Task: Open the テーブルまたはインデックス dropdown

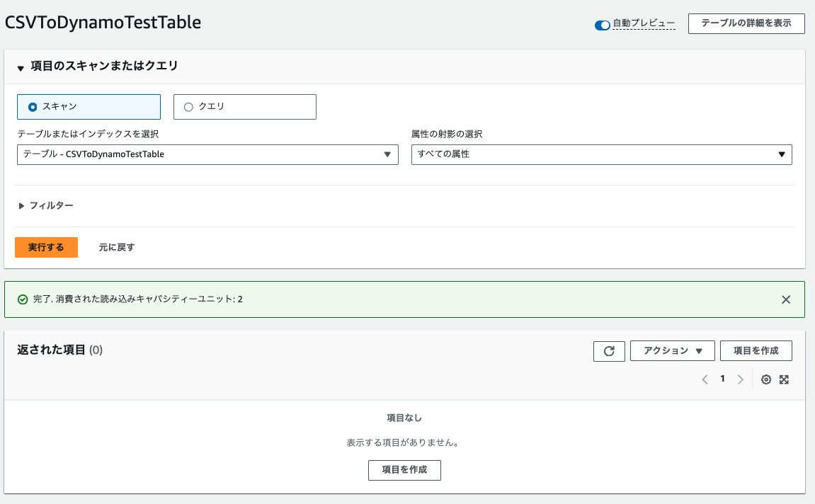Action: click(207, 154)
